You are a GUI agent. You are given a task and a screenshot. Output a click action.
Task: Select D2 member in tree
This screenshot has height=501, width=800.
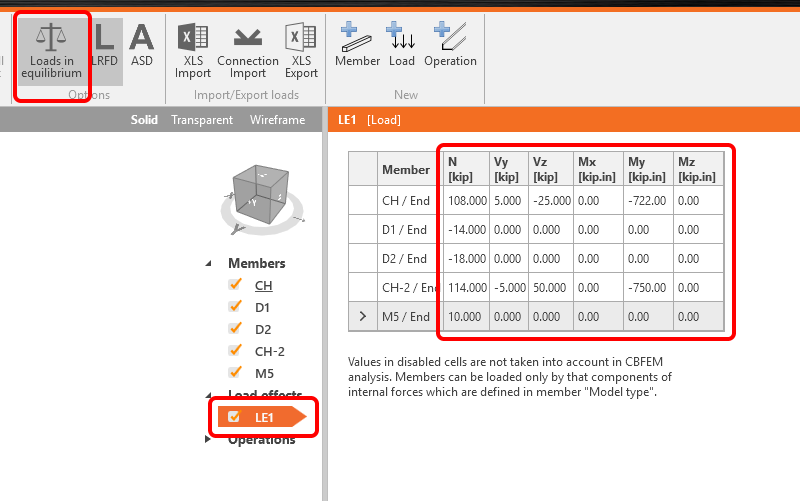pyautogui.click(x=263, y=330)
